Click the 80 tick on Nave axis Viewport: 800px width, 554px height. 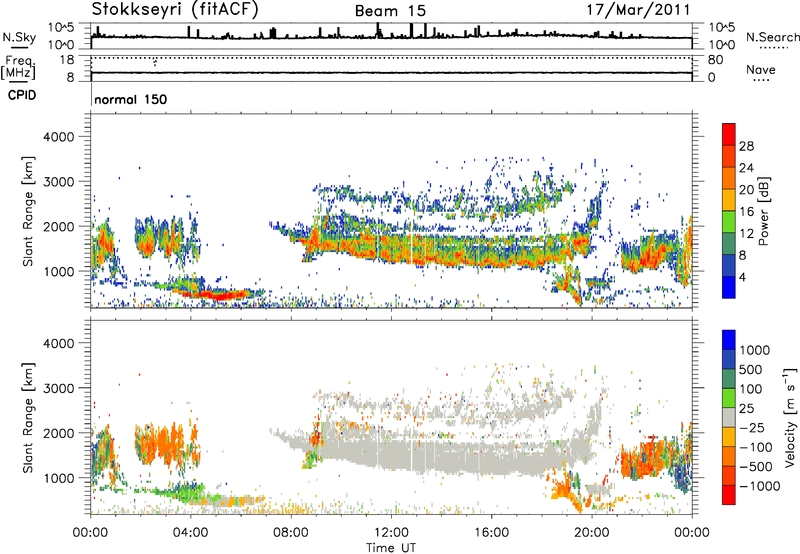click(715, 60)
